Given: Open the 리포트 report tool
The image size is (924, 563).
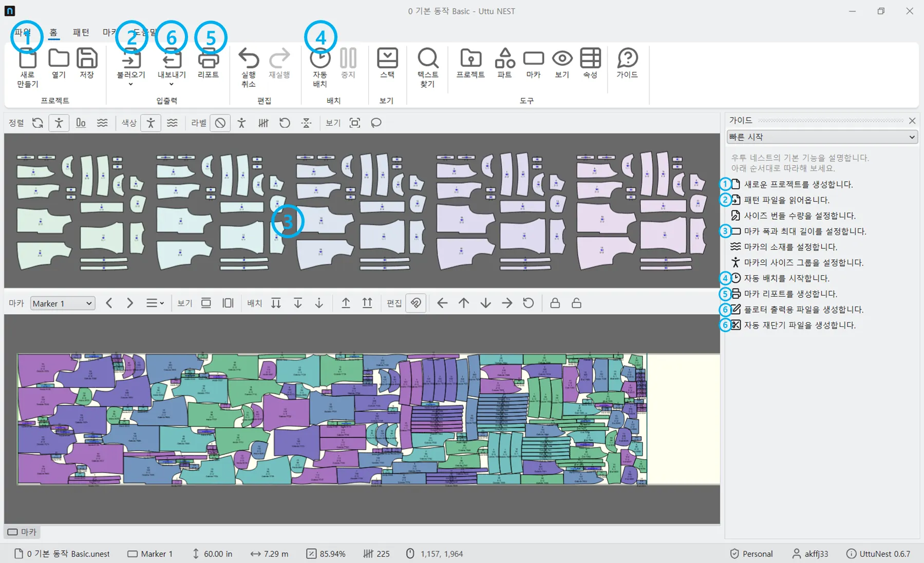Looking at the screenshot, I should pos(208,61).
